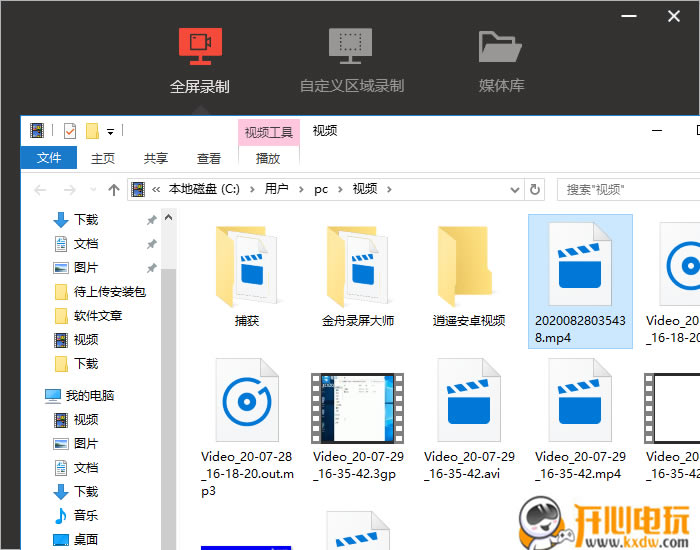Click the new folder icon in quick access toolbar
Viewport: 700px width, 550px height.
click(92, 131)
